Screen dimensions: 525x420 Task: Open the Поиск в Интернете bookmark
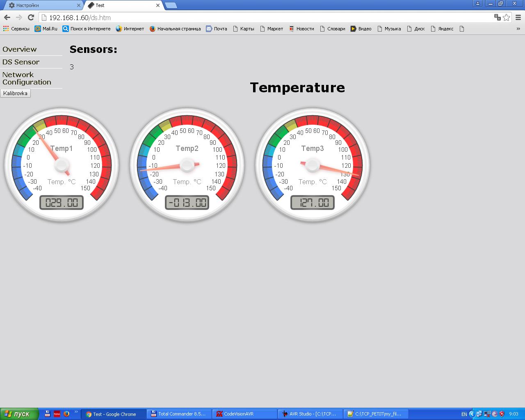(x=87, y=29)
